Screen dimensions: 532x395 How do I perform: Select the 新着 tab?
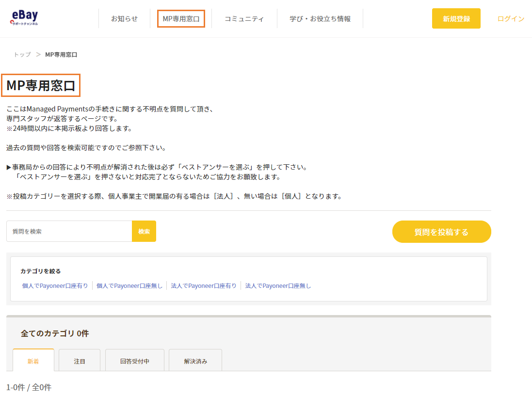33,361
